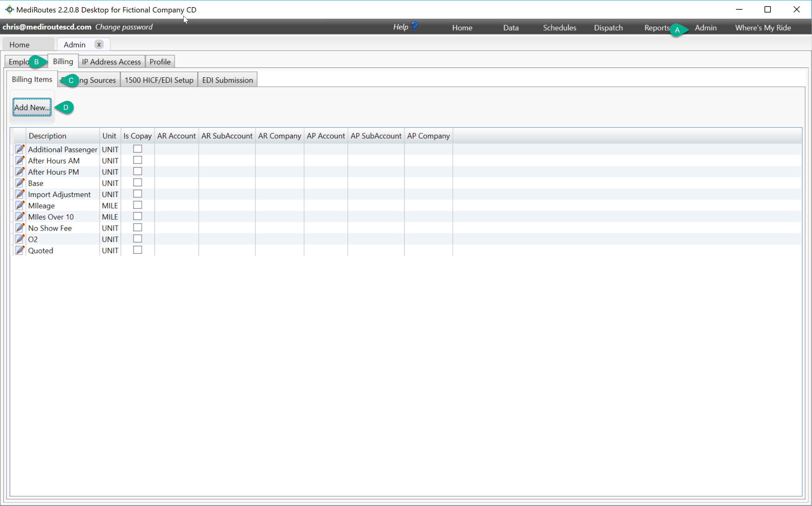Select the Quoted description cell
Screen dimensions: 812x506
tap(41, 250)
